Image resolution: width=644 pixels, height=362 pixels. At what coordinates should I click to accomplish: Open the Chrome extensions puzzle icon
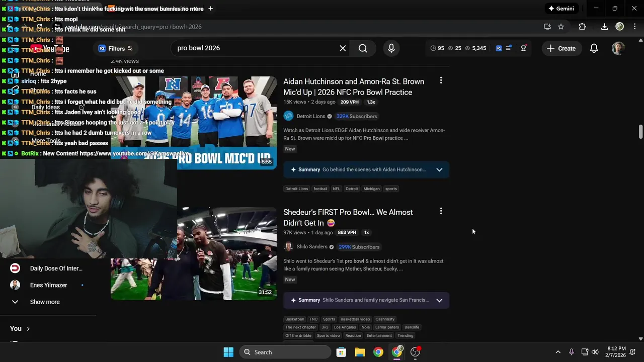coord(582,27)
